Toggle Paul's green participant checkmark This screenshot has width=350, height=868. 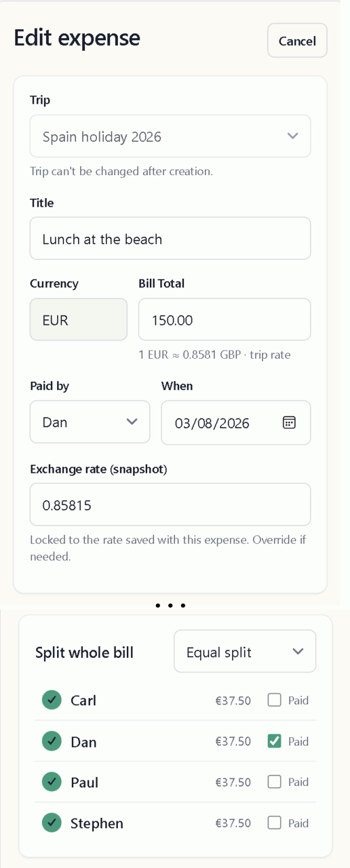[52, 782]
